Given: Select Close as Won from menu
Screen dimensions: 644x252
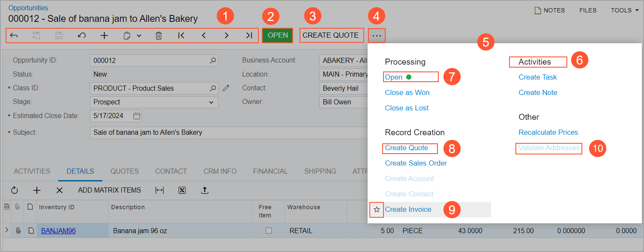Looking at the screenshot, I should [407, 92].
